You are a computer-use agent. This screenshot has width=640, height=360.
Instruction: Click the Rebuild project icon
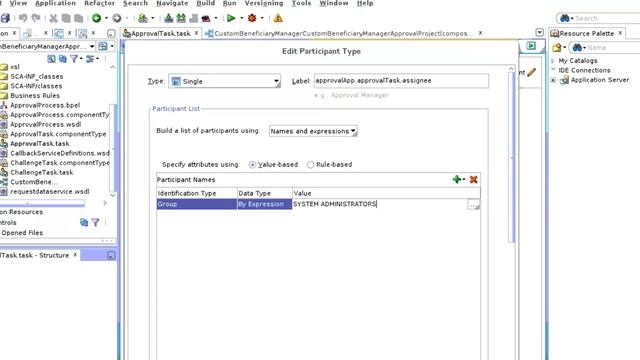pos(181,18)
